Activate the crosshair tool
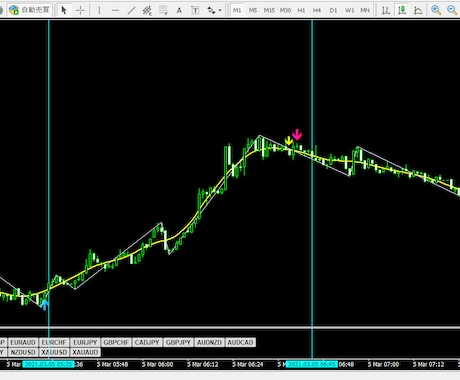The width and height of the screenshot is (460, 380). (x=80, y=10)
